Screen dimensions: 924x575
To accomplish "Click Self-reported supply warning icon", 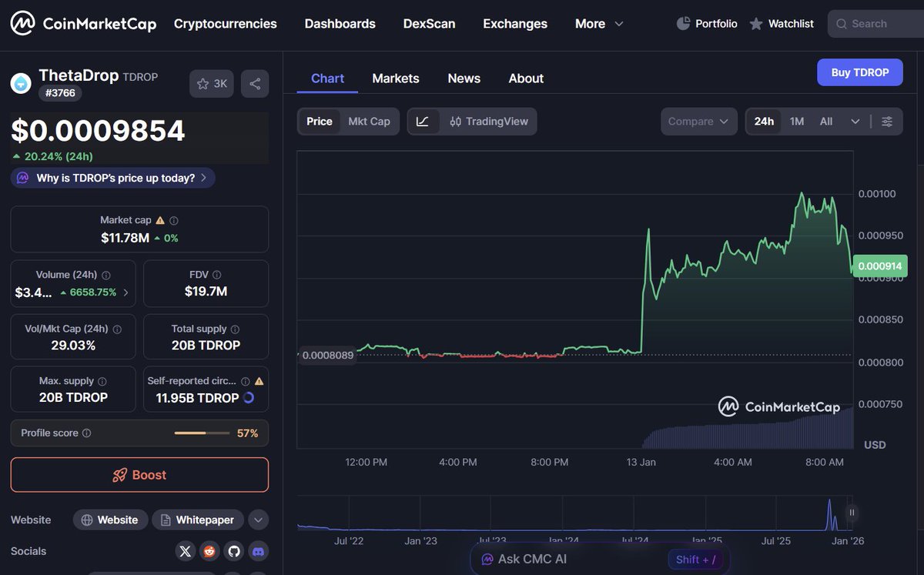I will click(x=259, y=381).
